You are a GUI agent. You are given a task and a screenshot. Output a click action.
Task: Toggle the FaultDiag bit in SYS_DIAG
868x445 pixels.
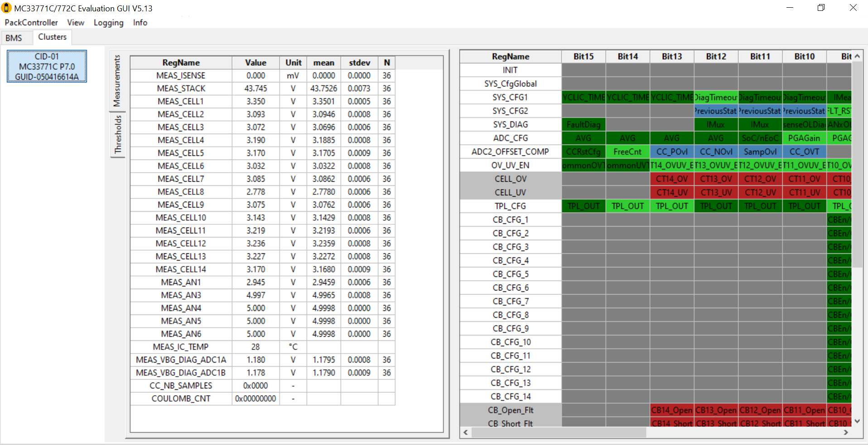point(583,125)
